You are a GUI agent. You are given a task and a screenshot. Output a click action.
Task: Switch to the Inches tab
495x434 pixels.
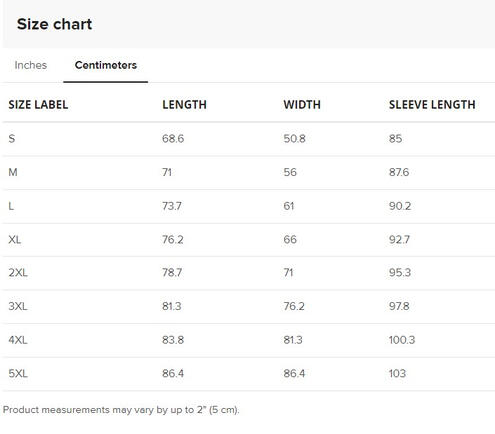31,65
